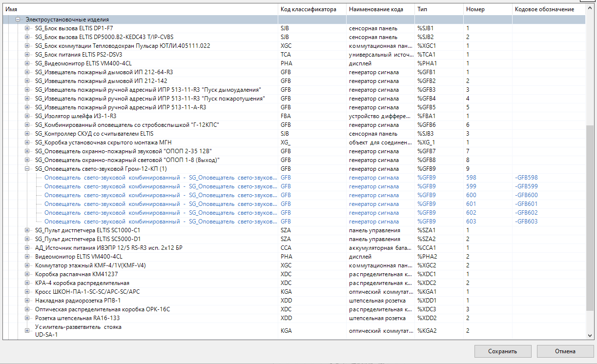Click the Кодовое обозначение column header

(x=549, y=9)
